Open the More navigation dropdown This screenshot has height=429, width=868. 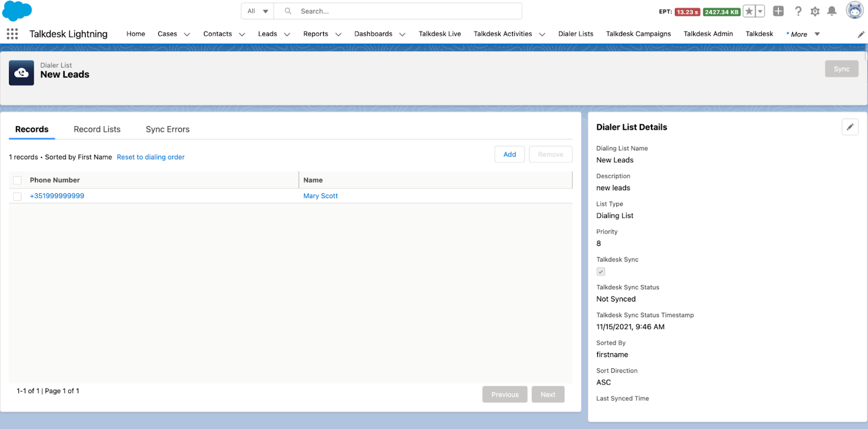[x=803, y=34]
